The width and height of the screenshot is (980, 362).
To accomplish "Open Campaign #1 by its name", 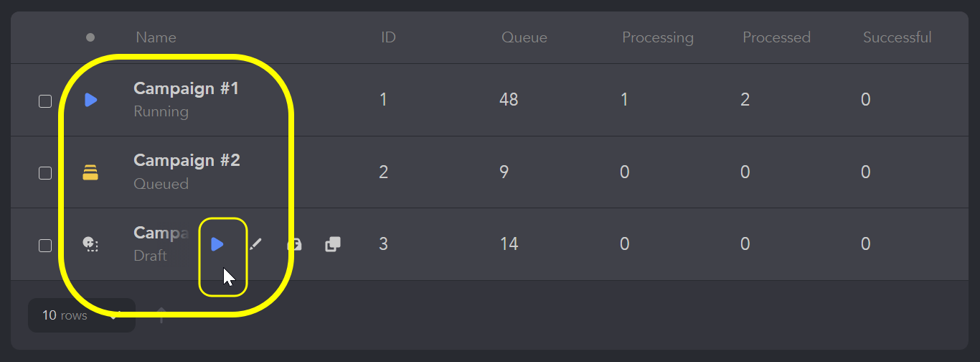I will tap(186, 88).
